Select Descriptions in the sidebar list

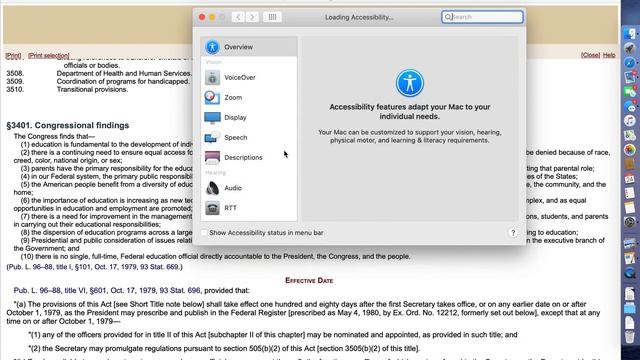[249, 157]
